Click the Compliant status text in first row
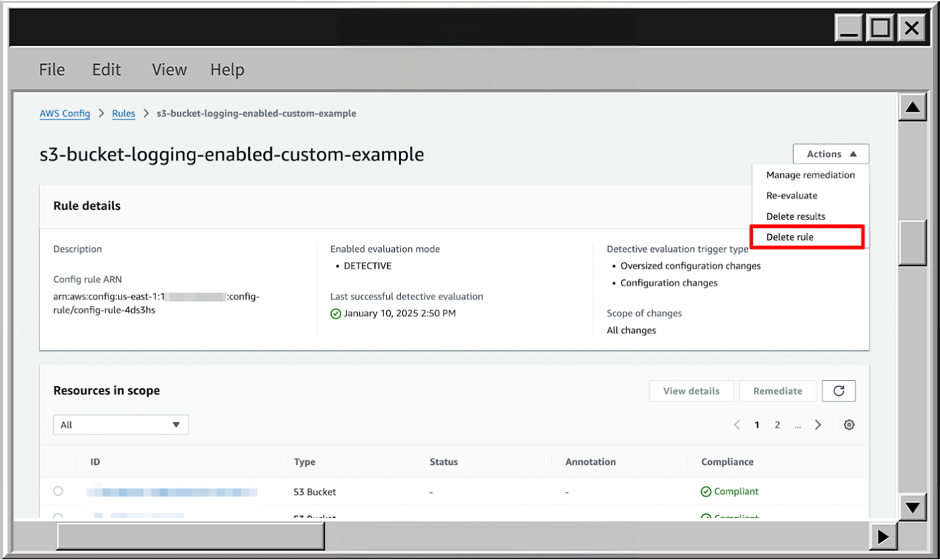Image resolution: width=940 pixels, height=560 pixels. point(736,491)
